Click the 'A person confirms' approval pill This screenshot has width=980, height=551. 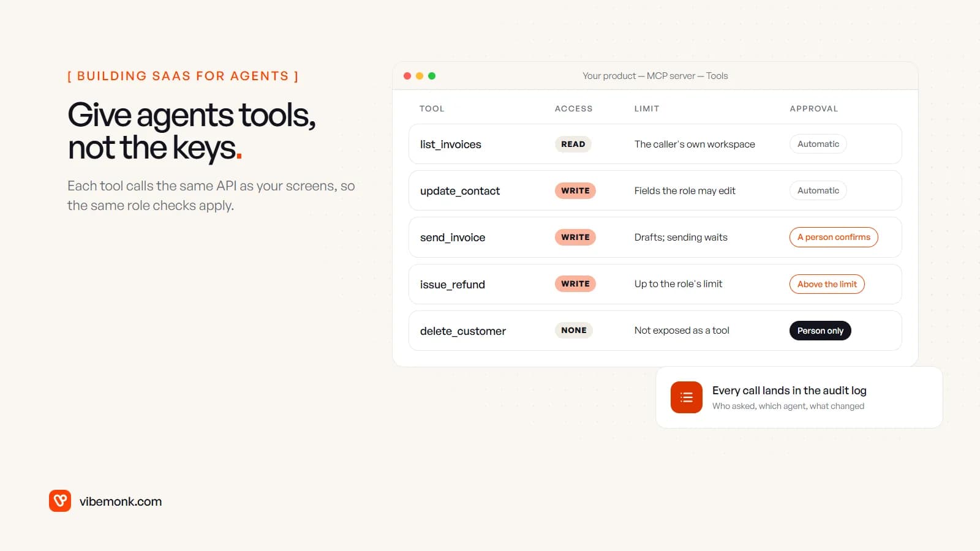(x=834, y=237)
